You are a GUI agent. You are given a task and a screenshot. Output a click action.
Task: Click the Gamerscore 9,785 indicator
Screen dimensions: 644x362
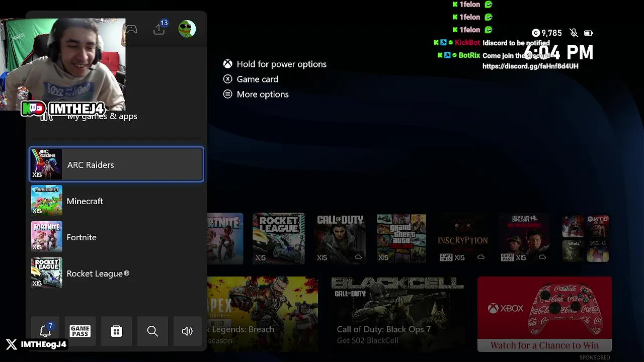[x=547, y=33]
